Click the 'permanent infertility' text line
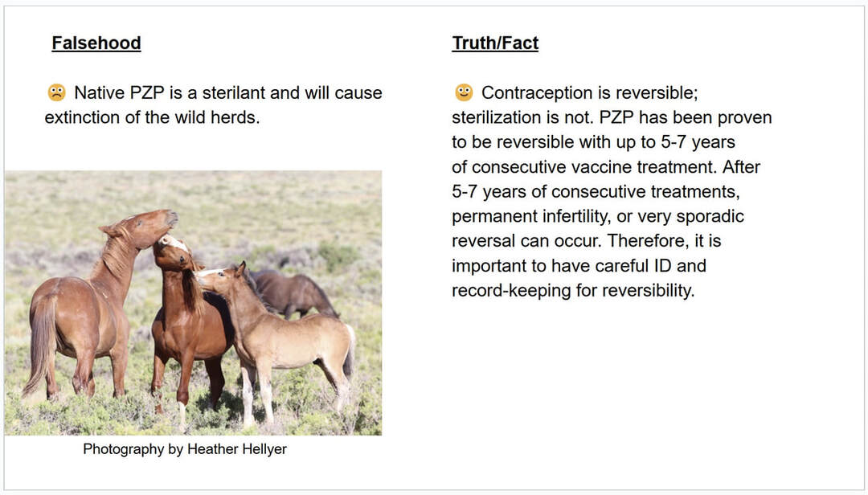The width and height of the screenshot is (868, 495). pyautogui.click(x=597, y=217)
